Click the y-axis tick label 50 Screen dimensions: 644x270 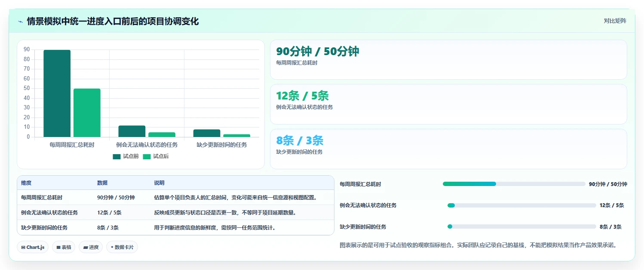[27, 88]
